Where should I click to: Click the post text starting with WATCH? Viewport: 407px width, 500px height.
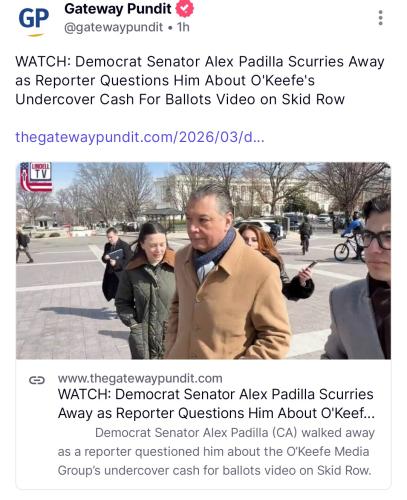point(200,80)
